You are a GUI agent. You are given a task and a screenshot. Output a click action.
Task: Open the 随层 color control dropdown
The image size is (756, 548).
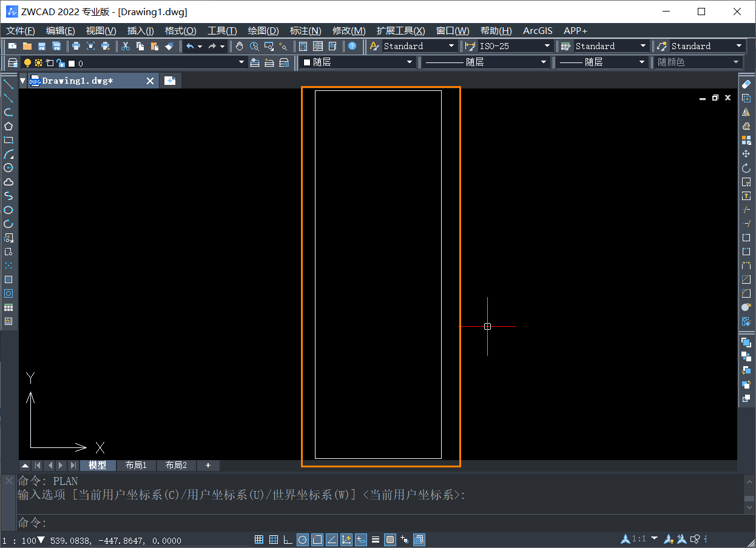click(x=358, y=62)
